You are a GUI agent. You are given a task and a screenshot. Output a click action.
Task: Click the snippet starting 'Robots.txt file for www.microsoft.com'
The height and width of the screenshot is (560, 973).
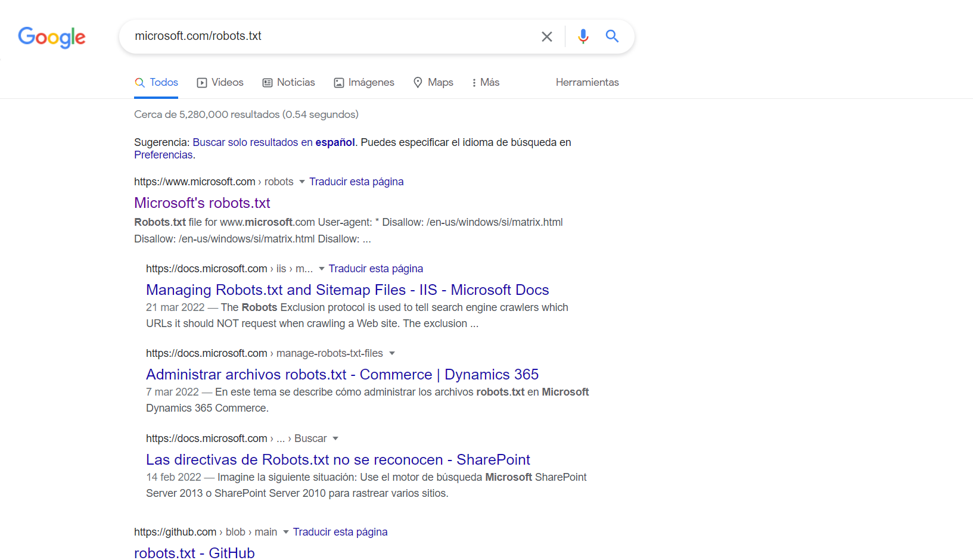pyautogui.click(x=349, y=231)
